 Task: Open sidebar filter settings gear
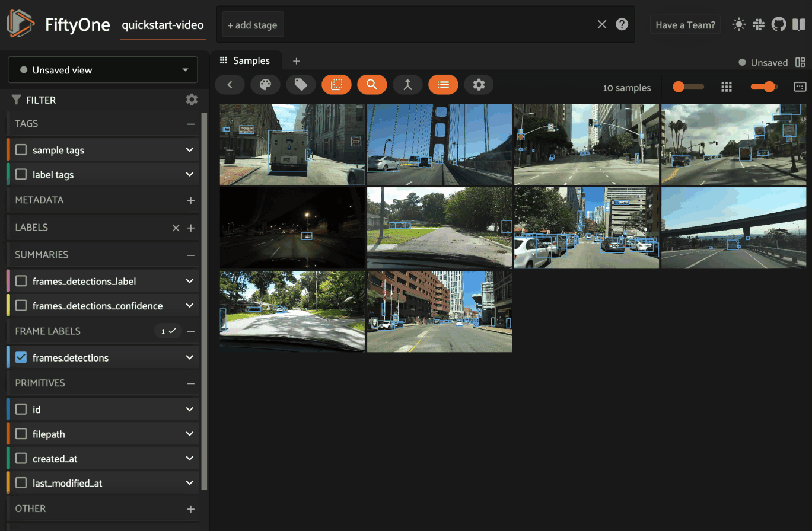(192, 100)
